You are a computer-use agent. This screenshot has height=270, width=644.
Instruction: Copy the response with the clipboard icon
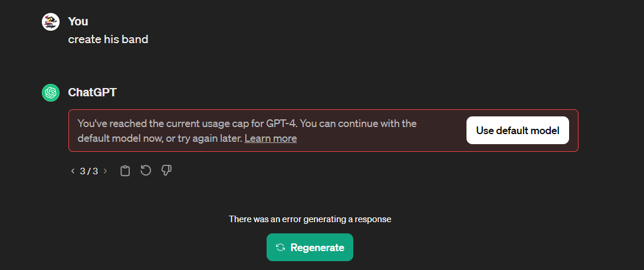[x=125, y=171]
